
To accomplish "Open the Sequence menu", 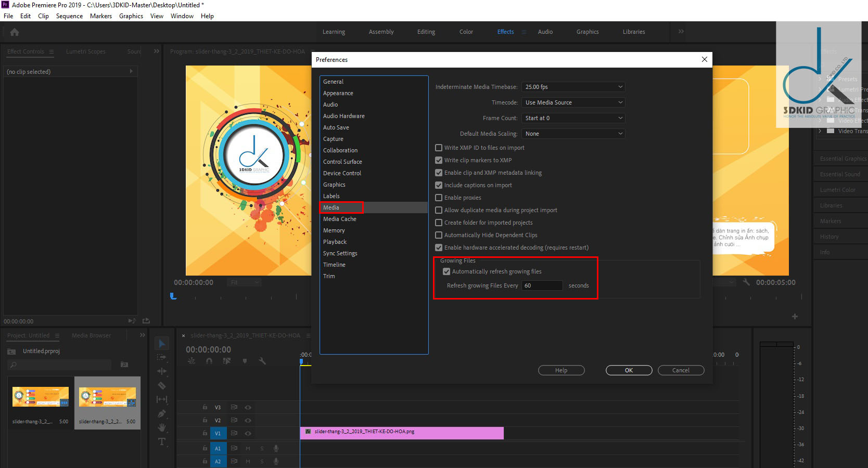I will pos(69,16).
